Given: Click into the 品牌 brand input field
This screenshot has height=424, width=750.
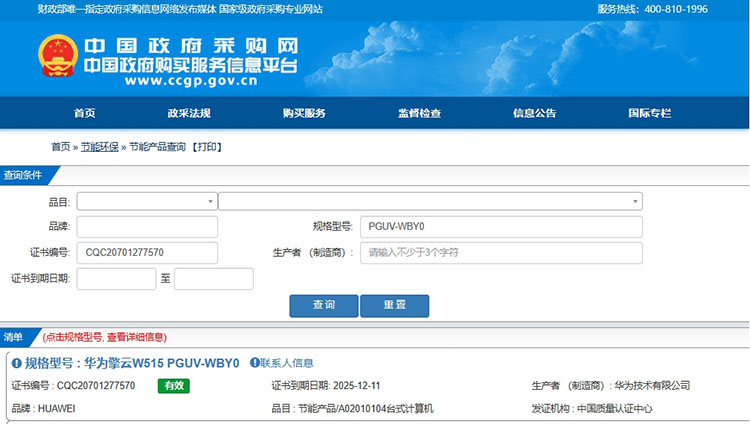Looking at the screenshot, I should 146,227.
